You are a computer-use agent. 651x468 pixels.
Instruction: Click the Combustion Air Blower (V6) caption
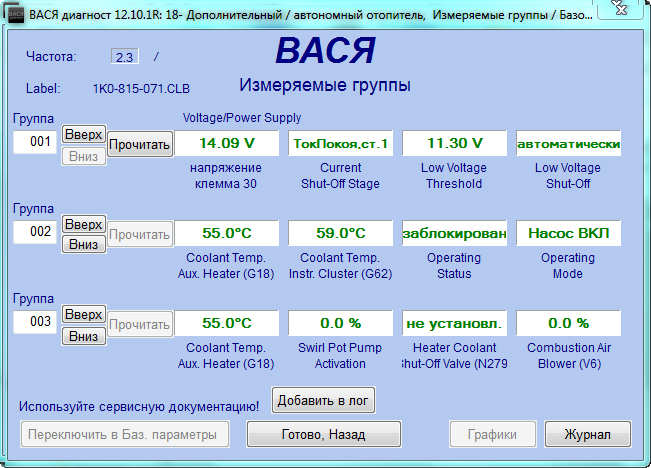569,355
